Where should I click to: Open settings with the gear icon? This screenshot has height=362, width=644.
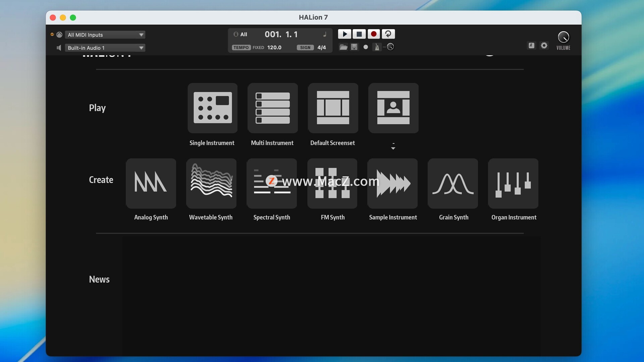544,45
